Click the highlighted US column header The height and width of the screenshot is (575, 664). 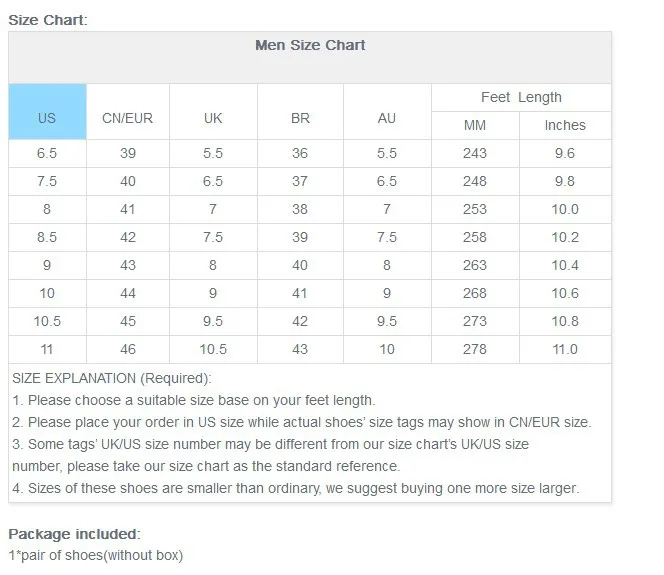[47, 118]
